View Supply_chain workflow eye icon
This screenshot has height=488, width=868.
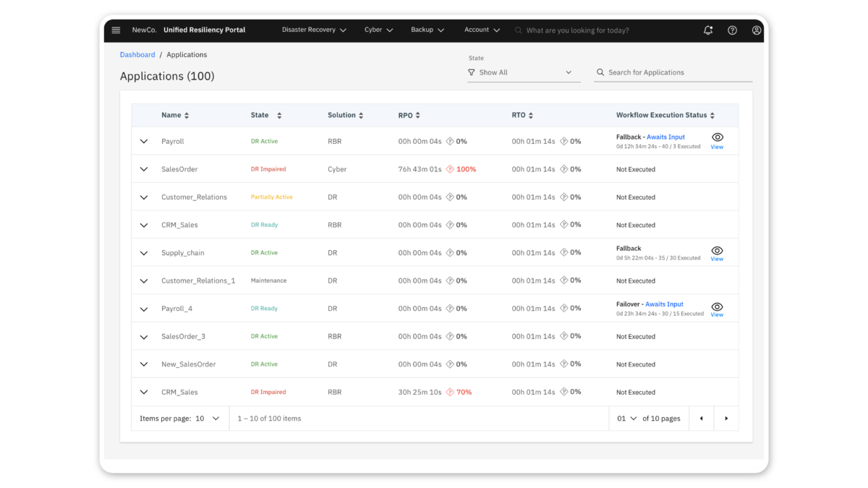(x=717, y=250)
